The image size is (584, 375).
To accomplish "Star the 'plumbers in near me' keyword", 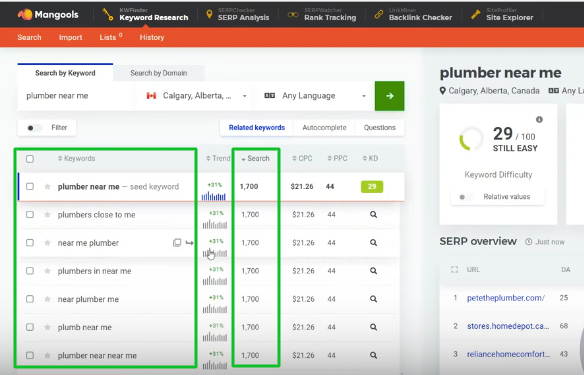I will click(x=47, y=271).
